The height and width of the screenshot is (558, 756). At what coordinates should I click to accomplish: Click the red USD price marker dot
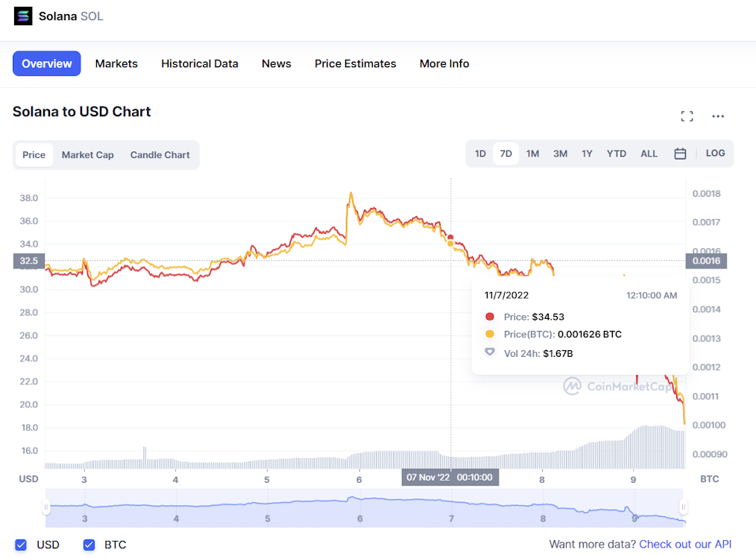(x=450, y=237)
